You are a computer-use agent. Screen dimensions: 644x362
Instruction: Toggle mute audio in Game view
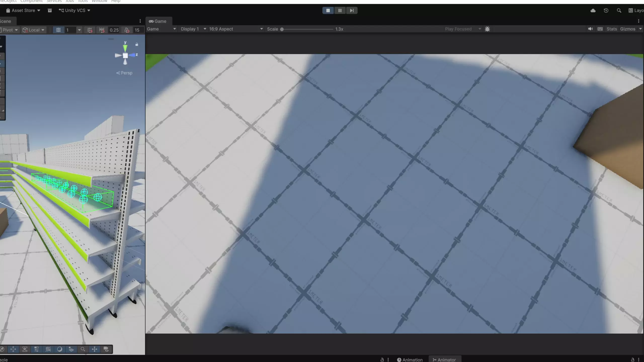click(590, 29)
